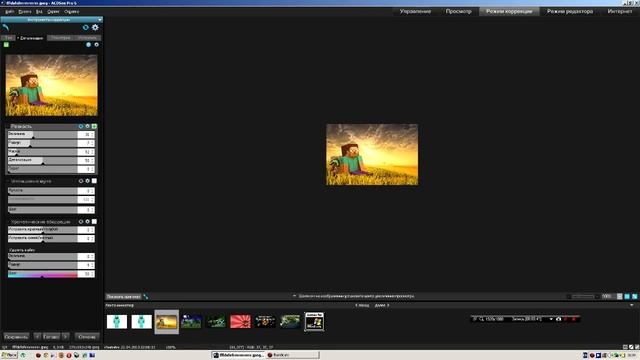Open the Bandicam recording mode dropdown
This screenshot has height=360, width=640.
pos(551,319)
